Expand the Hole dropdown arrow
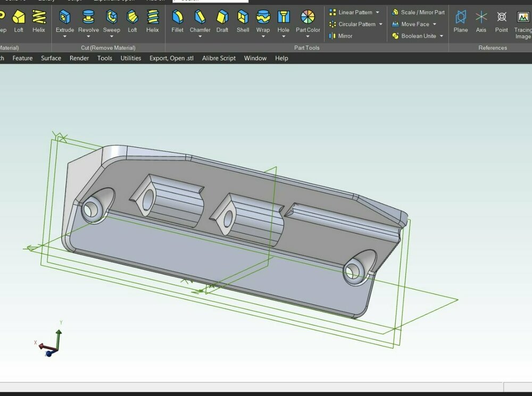Viewport: 532px width, 396px height. tap(284, 37)
